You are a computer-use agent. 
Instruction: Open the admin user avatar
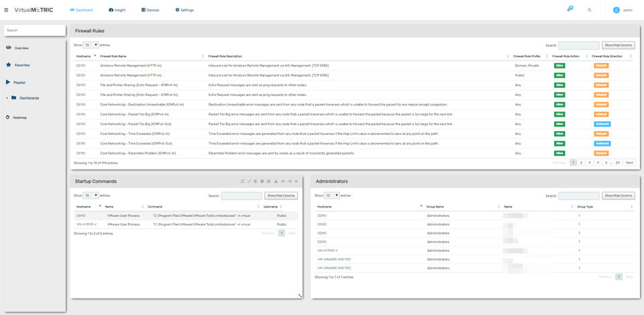(x=616, y=10)
